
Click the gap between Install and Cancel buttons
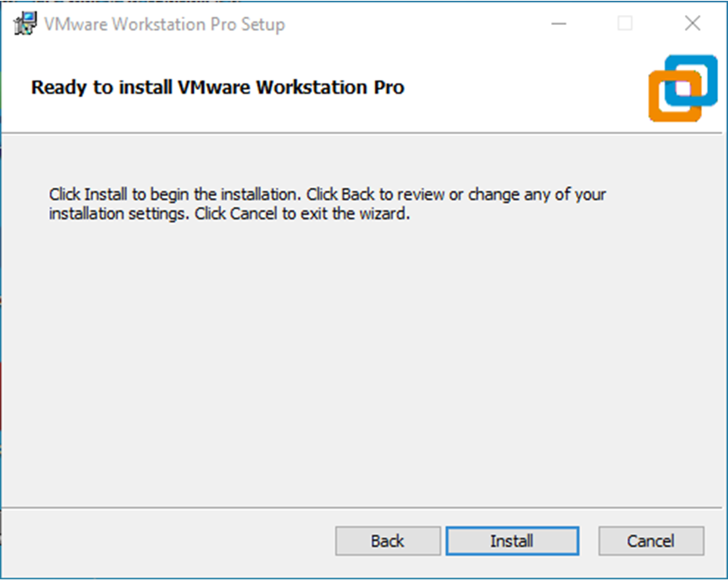click(x=588, y=541)
